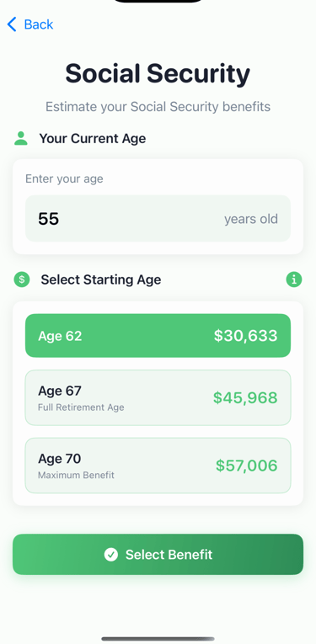The width and height of the screenshot is (316, 644).
Task: Open the info icon beside Select Starting Age
Action: tap(294, 279)
